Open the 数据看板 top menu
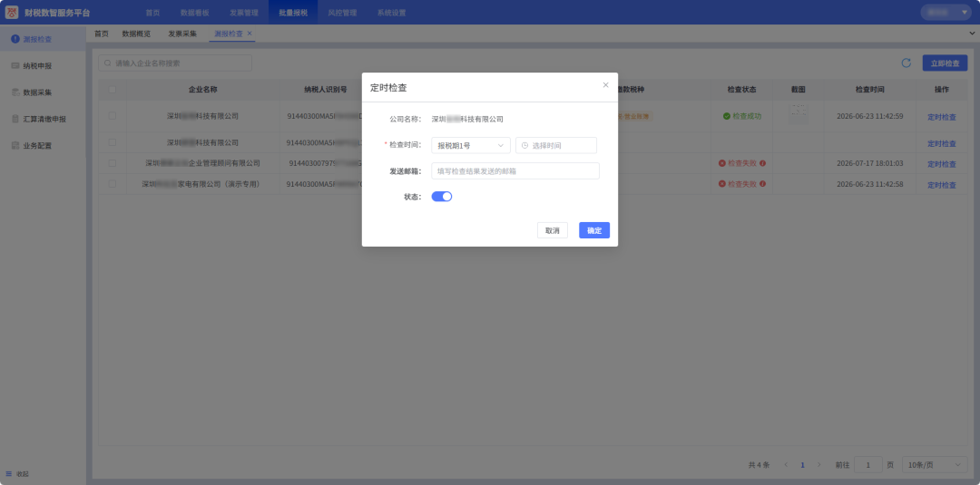This screenshot has width=980, height=485. coord(194,13)
